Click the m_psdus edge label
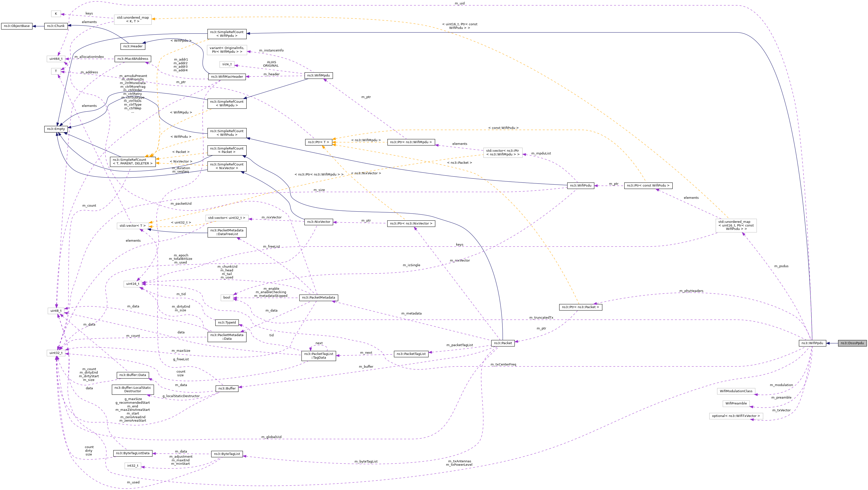 point(781,266)
